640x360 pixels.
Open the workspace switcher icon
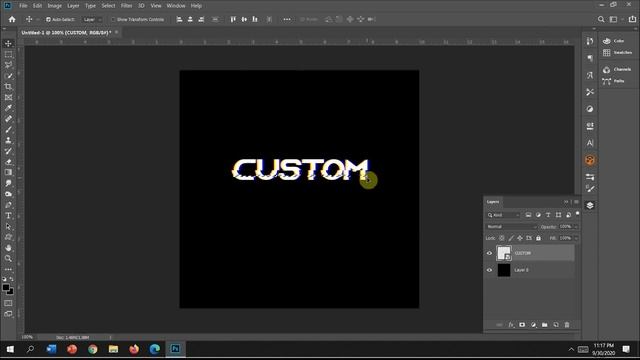click(613, 19)
